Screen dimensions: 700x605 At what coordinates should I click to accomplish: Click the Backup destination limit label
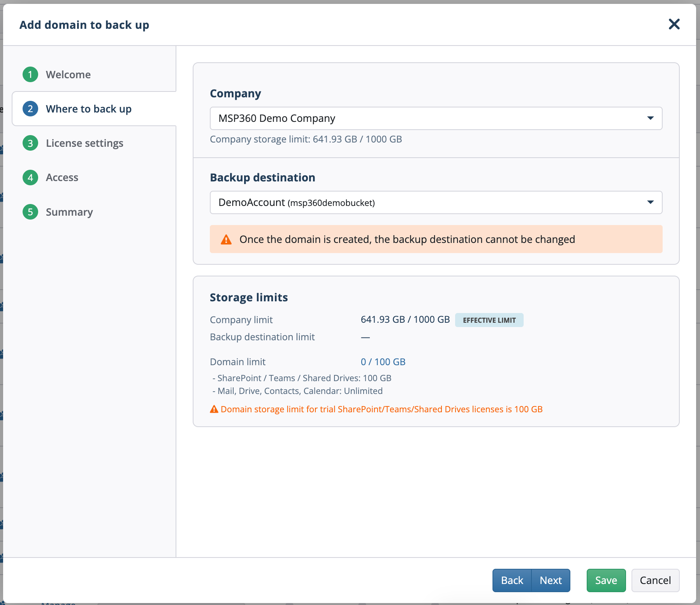click(x=262, y=337)
